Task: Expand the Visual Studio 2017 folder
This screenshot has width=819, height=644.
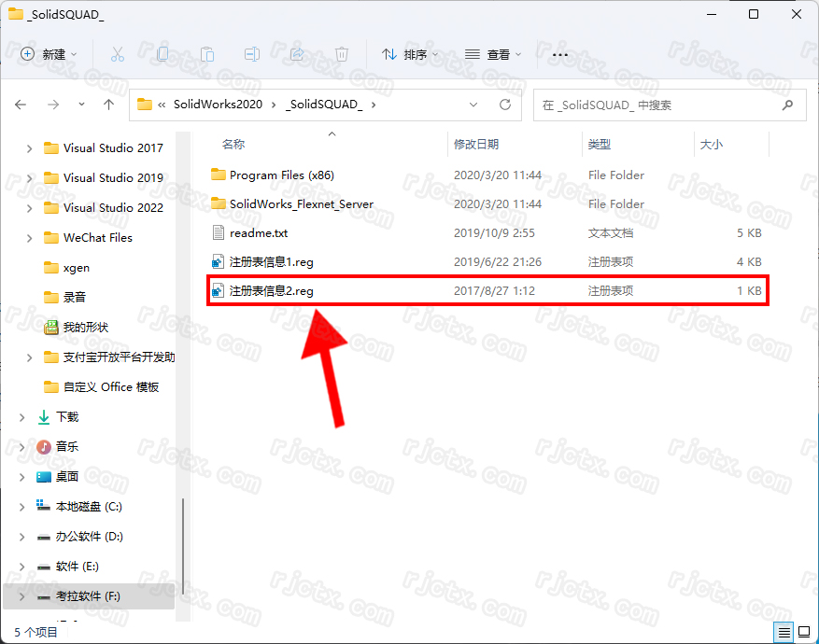Action: pos(29,148)
